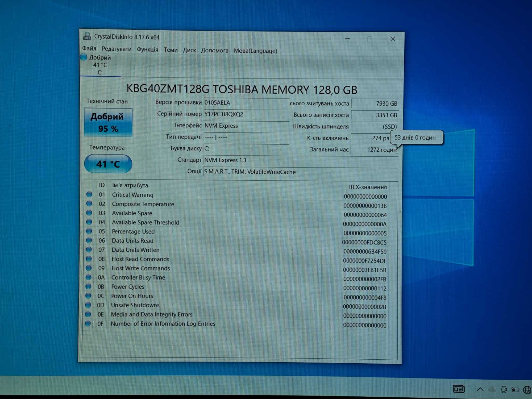Viewport: 532px width, 399px height.
Task: Click the Meet Now camera tray icon
Action: point(504,389)
